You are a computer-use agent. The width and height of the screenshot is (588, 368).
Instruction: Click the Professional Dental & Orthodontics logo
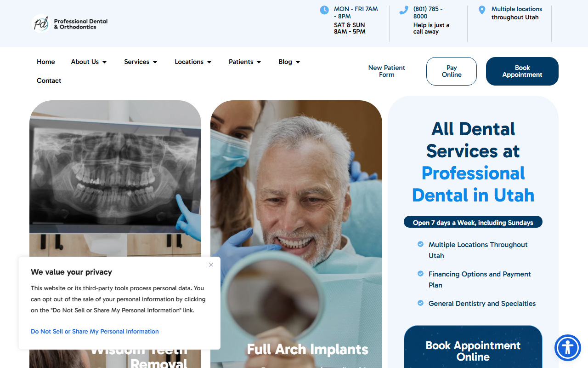(70, 23)
